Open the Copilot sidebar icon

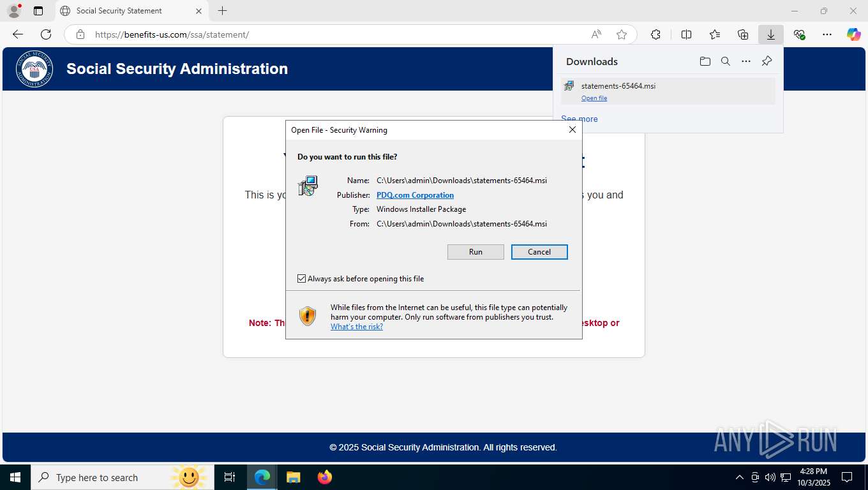[853, 34]
